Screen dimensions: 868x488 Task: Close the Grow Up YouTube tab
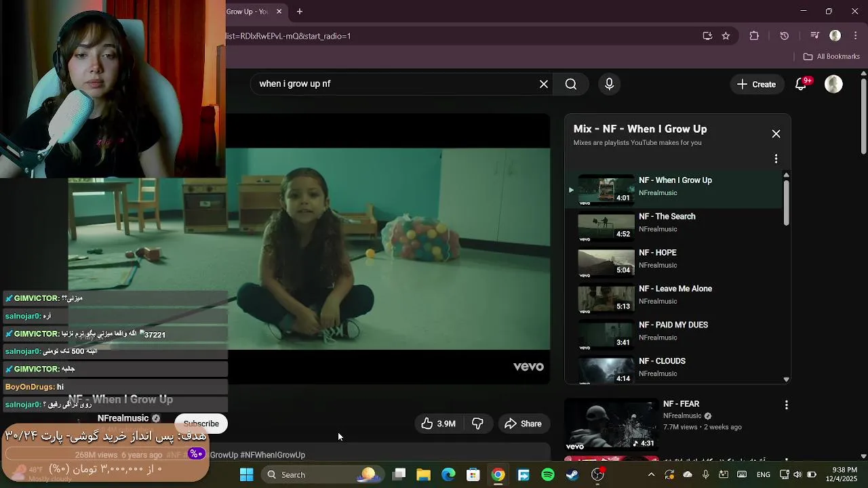point(279,12)
